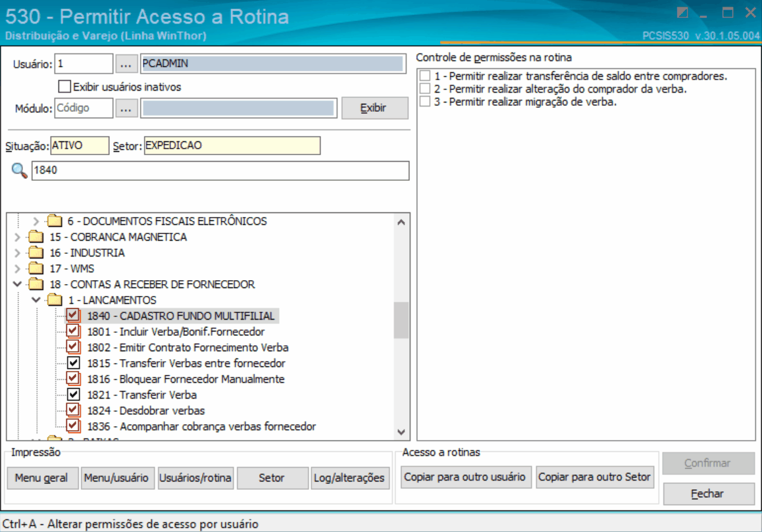Open module lookup with ellipsis button beside Módulo

(x=126, y=108)
